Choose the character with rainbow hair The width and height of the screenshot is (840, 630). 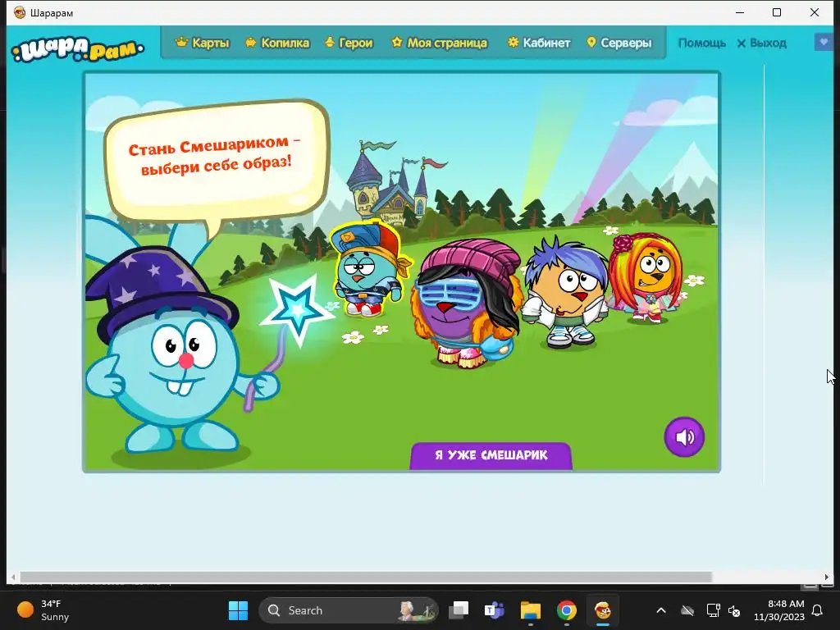point(646,277)
